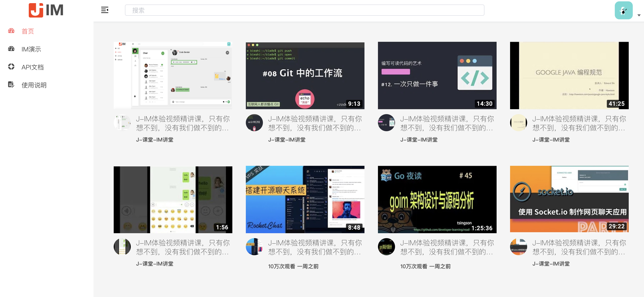The height and width of the screenshot is (297, 644).
Task: Open the GOOGLE JAVA 编程规范 video thumbnail
Action: [569, 75]
